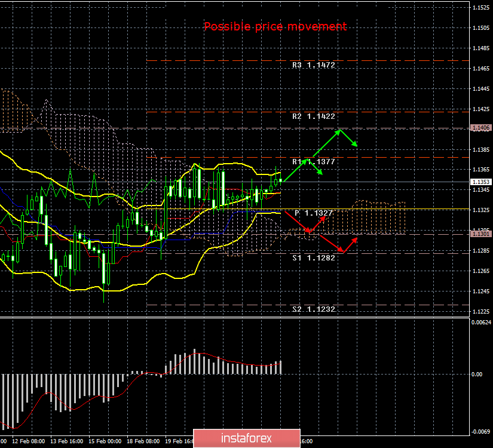The image size is (493, 448).
Task: Click the S2 1.1232 support label
Action: [314, 309]
